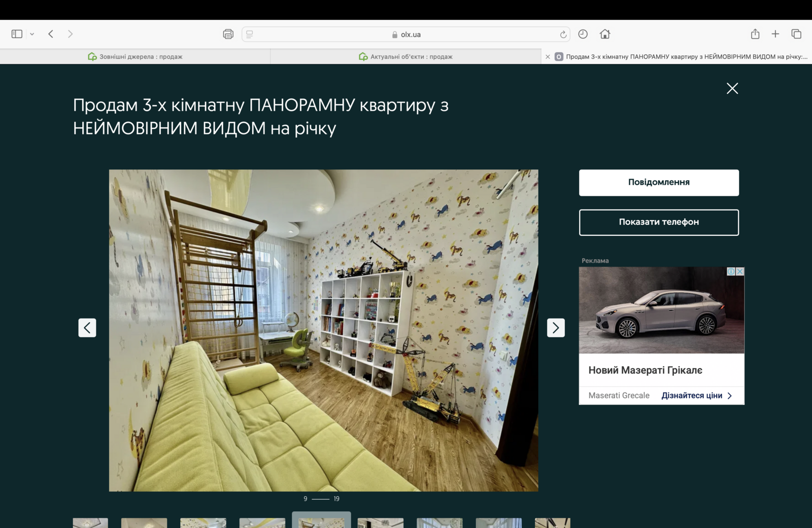Image resolution: width=812 pixels, height=528 pixels.
Task: Go back to the previous page
Action: coord(51,34)
